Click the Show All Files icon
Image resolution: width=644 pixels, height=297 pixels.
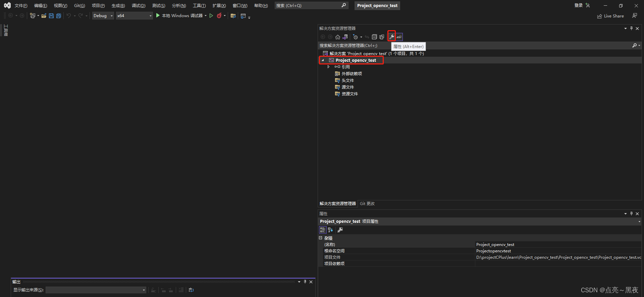(x=382, y=37)
